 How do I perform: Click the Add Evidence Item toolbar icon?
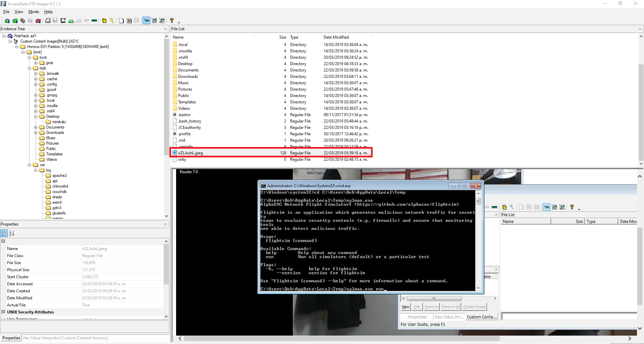[x=7, y=21]
